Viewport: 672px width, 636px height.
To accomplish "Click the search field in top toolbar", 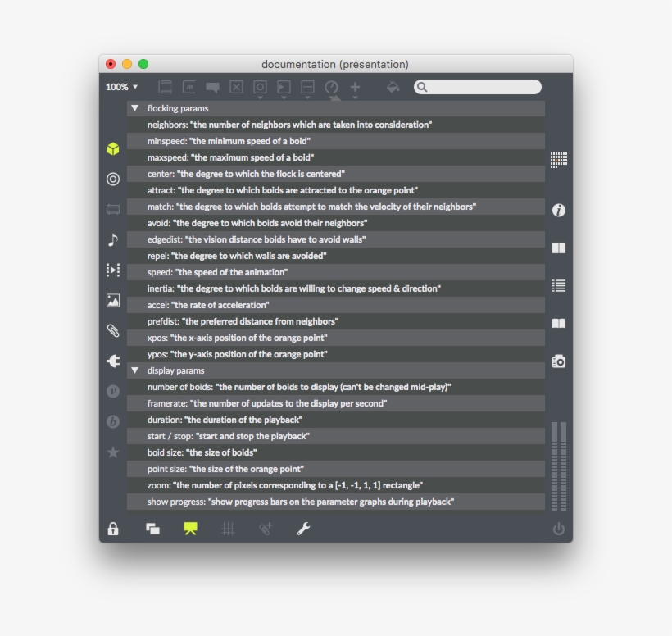I will pyautogui.click(x=484, y=87).
